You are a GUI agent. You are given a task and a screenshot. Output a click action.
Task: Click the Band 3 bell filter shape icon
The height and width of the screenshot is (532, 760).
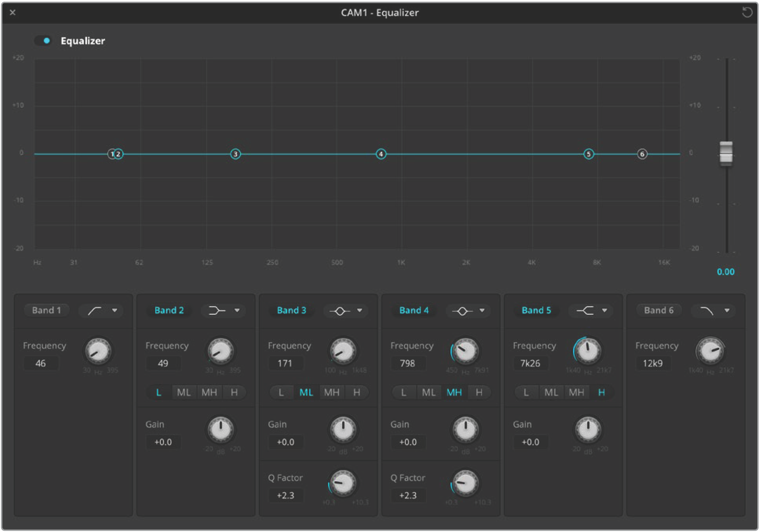click(339, 311)
